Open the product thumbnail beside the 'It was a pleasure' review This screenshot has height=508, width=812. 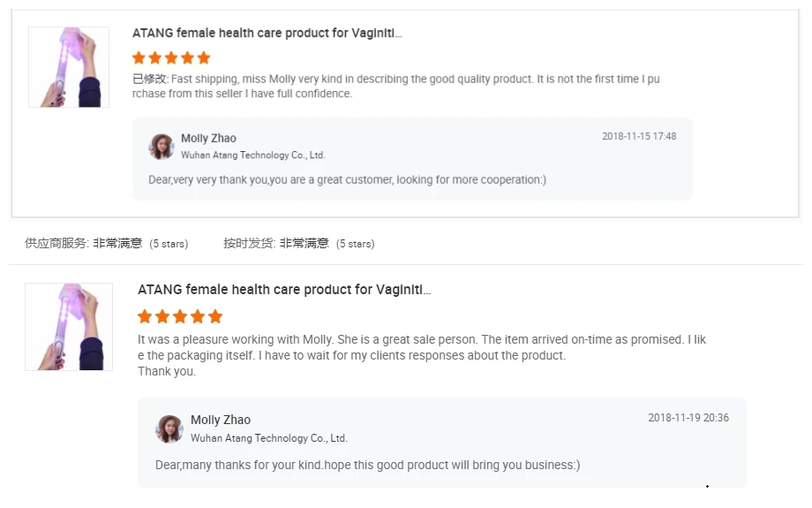pyautogui.click(x=69, y=326)
